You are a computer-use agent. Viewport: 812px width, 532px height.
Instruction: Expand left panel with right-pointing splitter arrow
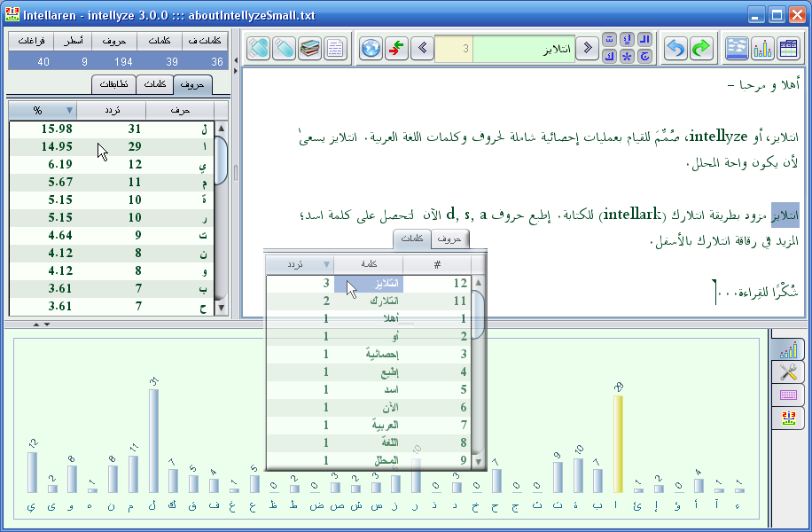point(236,71)
